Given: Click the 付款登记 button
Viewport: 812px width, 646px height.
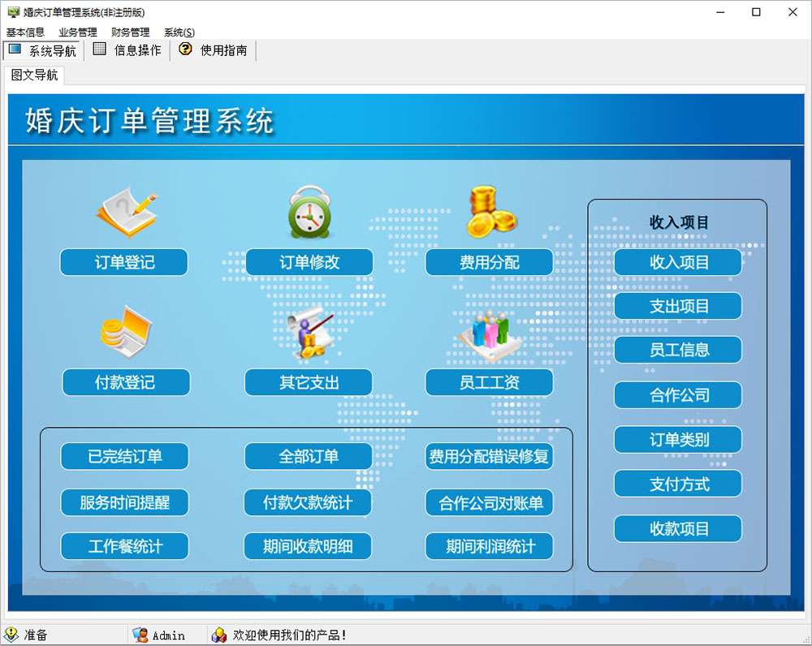Looking at the screenshot, I should click(x=126, y=382).
